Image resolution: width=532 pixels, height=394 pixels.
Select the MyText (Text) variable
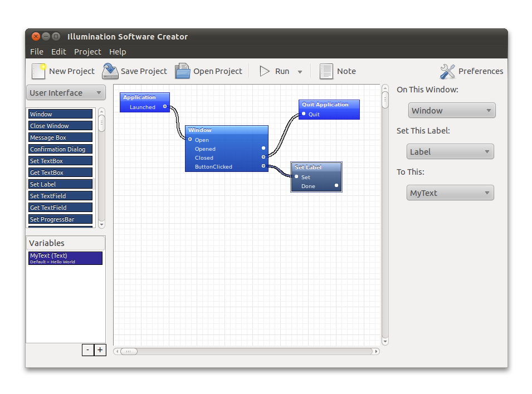(x=66, y=258)
